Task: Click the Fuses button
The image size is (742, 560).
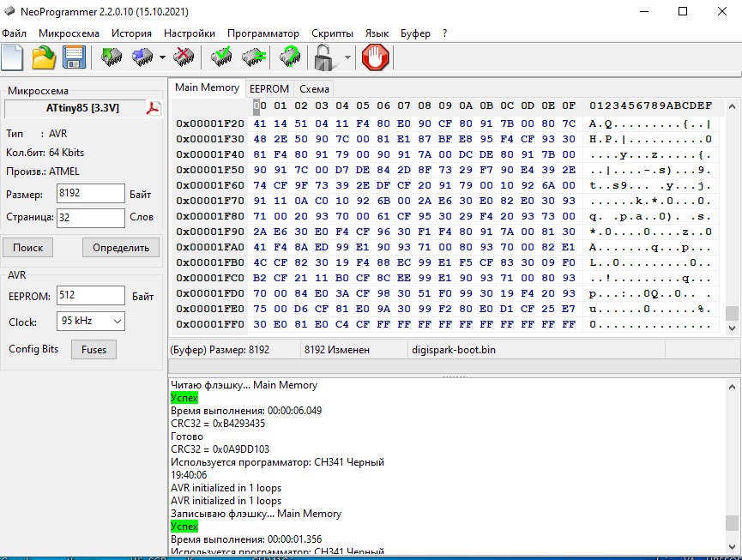Action: [94, 350]
